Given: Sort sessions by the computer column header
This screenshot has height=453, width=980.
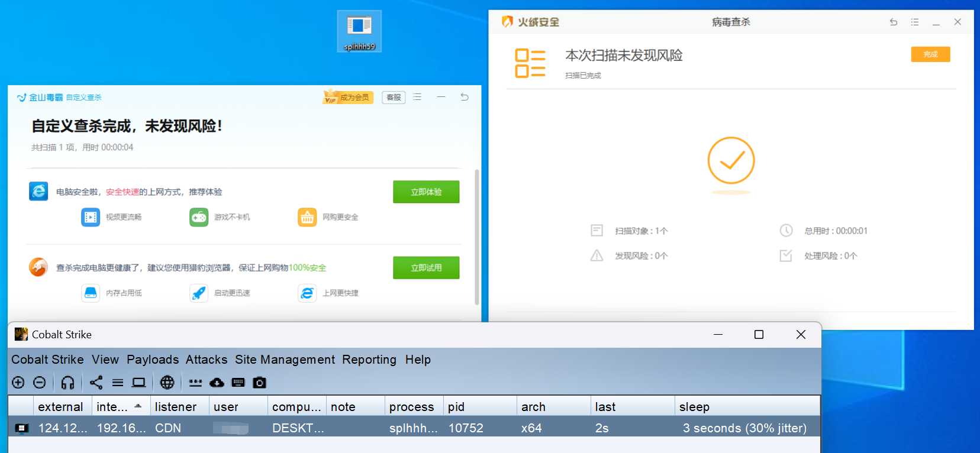Looking at the screenshot, I should [x=296, y=407].
